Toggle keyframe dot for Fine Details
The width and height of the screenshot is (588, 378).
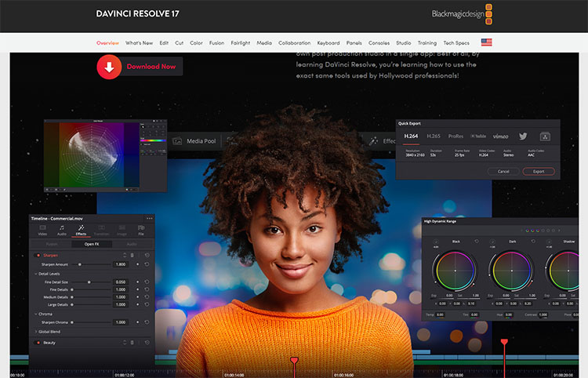(138, 289)
